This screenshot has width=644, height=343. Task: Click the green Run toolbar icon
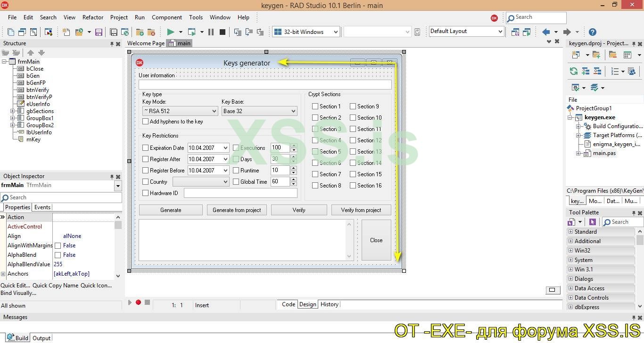(x=171, y=32)
